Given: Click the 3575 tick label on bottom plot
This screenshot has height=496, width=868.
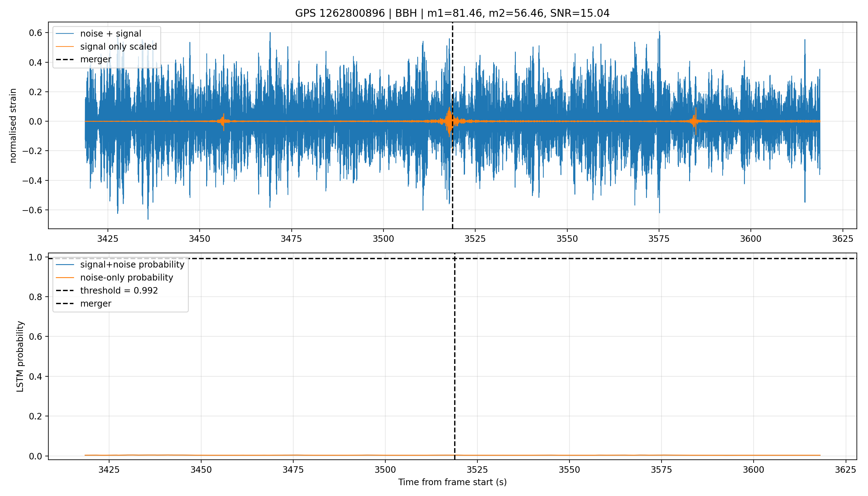Looking at the screenshot, I should (x=661, y=470).
